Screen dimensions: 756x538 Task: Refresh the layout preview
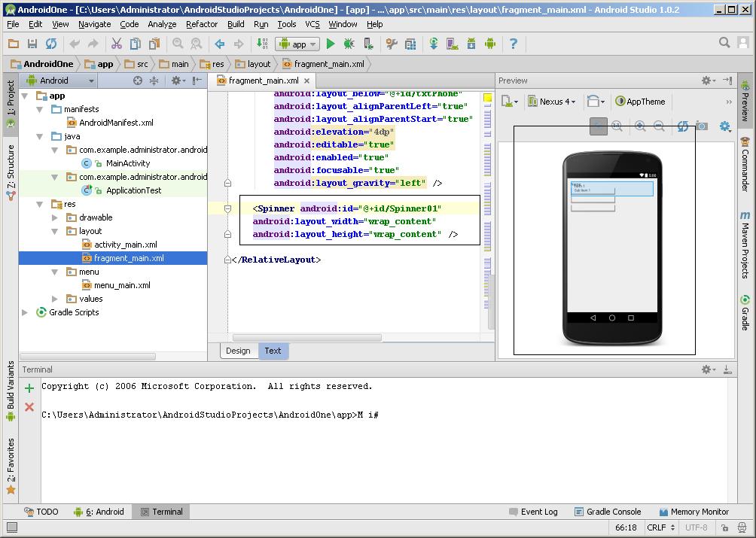pyautogui.click(x=682, y=126)
